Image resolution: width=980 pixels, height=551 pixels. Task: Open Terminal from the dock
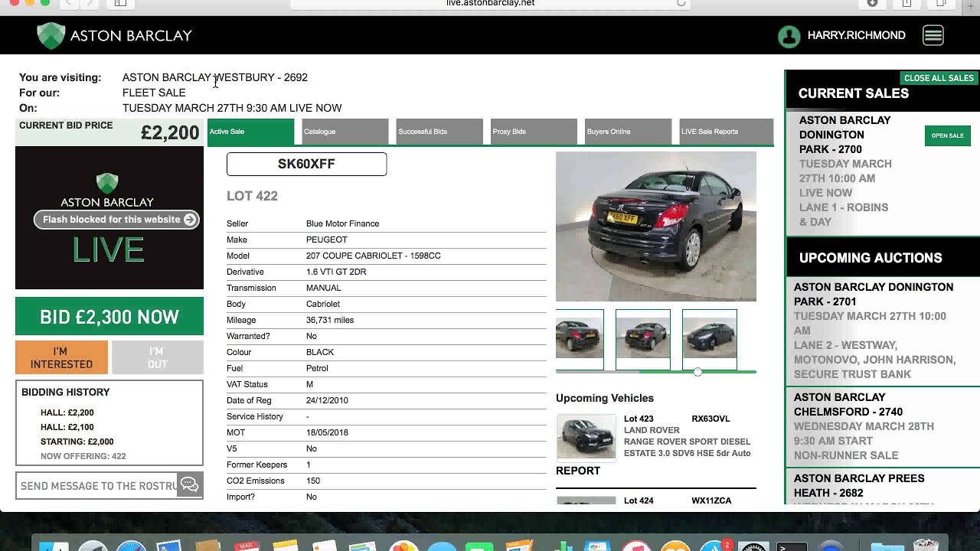pos(792,546)
